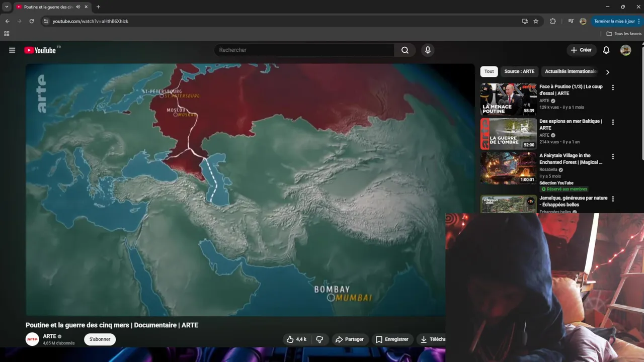Open the YouTube account avatar menu
The height and width of the screenshot is (362, 644).
pyautogui.click(x=625, y=50)
